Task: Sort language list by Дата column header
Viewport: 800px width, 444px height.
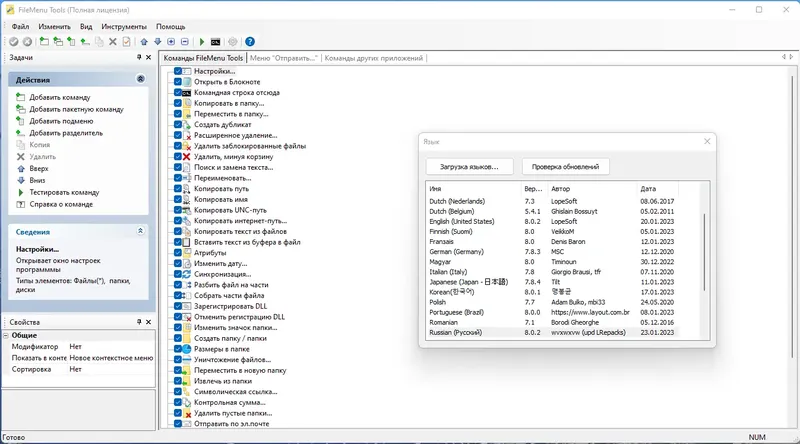Action: (657, 189)
